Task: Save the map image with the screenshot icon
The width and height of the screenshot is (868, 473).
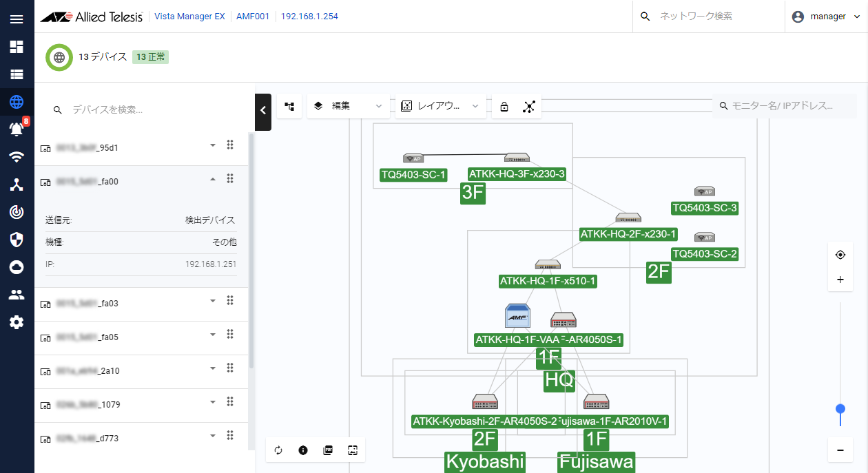Action: point(353,450)
